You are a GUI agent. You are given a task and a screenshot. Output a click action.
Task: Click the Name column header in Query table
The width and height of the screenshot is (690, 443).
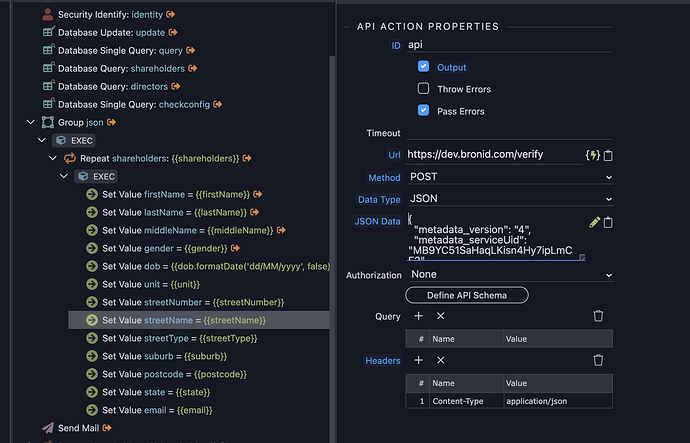click(x=466, y=339)
